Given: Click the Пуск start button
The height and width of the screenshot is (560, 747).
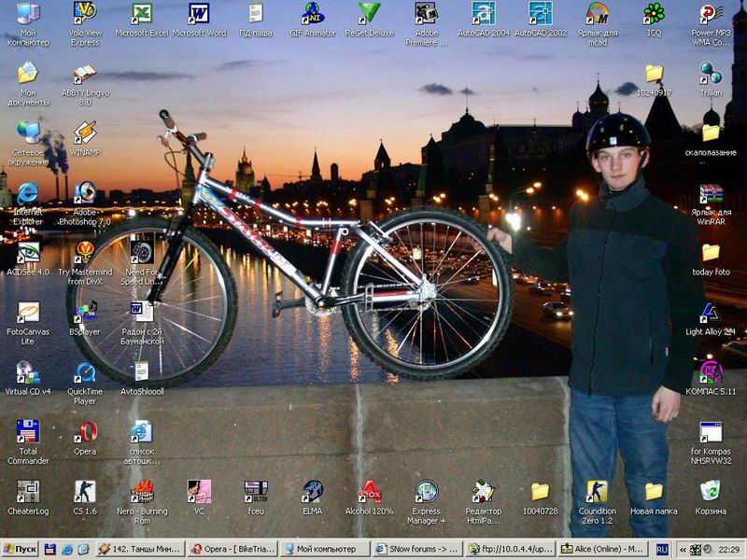Looking at the screenshot, I should point(21,550).
